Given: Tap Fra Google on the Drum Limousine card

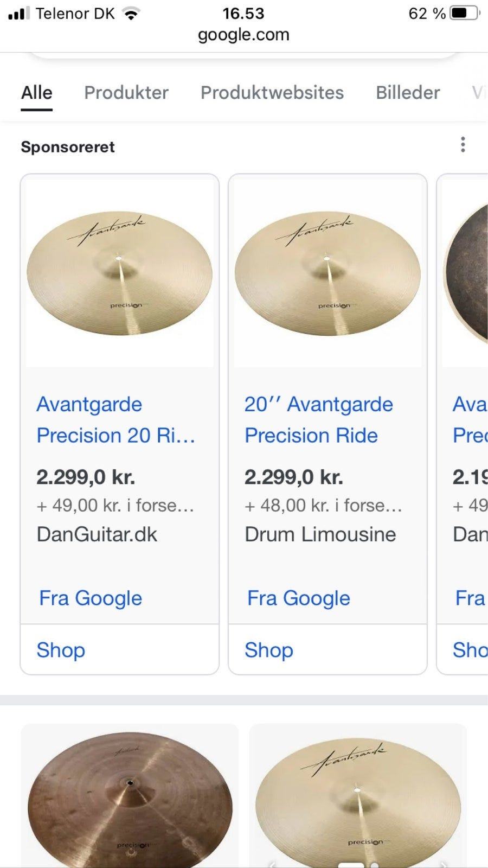Looking at the screenshot, I should pos(299,598).
